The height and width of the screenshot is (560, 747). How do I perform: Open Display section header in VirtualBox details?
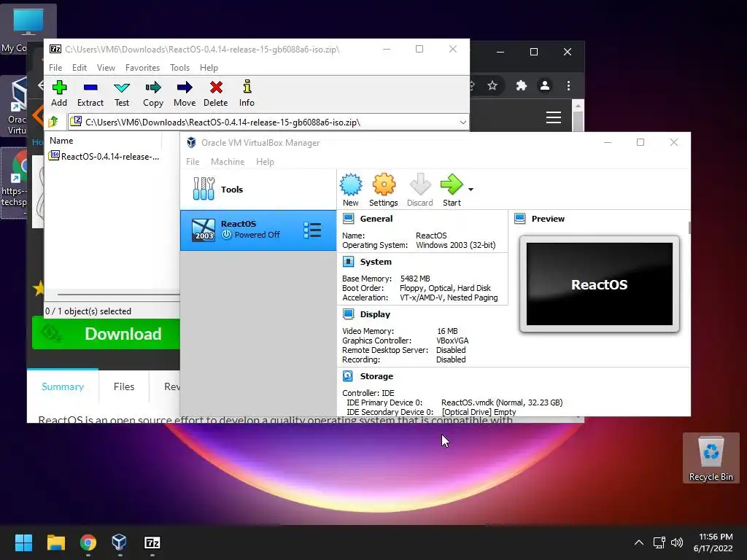click(x=375, y=314)
